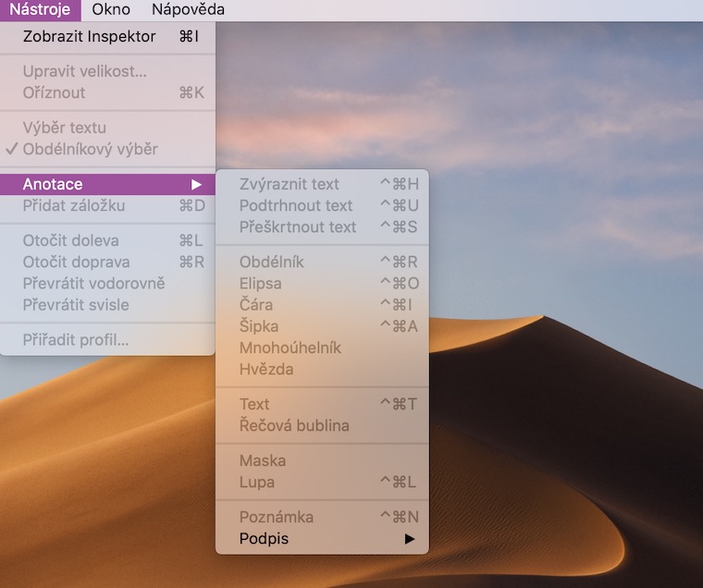This screenshot has width=703, height=588.
Task: Choose Poznámka annotation
Action: tap(322, 518)
